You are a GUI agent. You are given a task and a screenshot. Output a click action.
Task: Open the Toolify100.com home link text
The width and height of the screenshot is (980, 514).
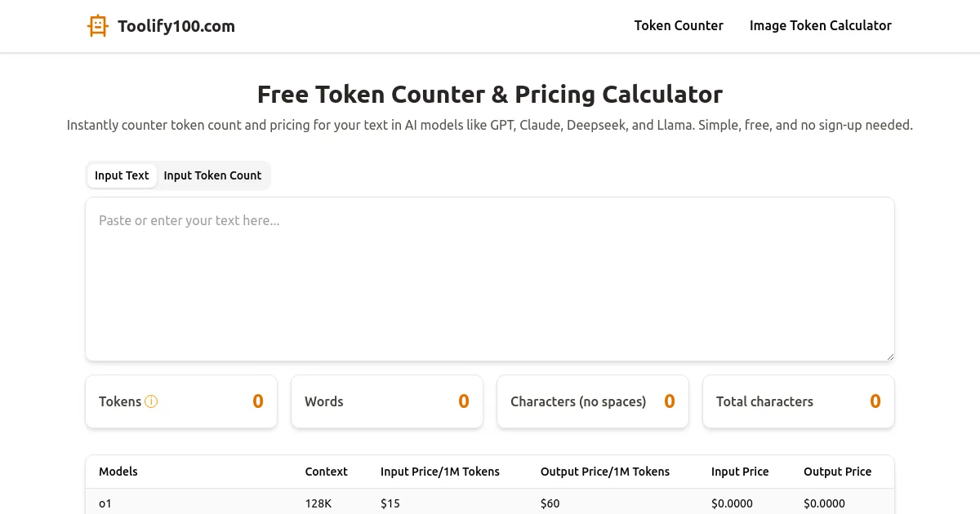[176, 26]
